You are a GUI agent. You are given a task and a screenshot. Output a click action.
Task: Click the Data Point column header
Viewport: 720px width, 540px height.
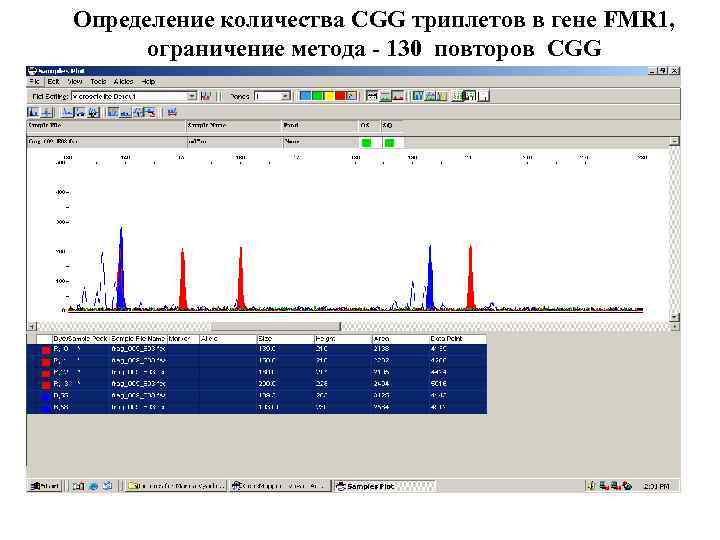click(x=457, y=339)
